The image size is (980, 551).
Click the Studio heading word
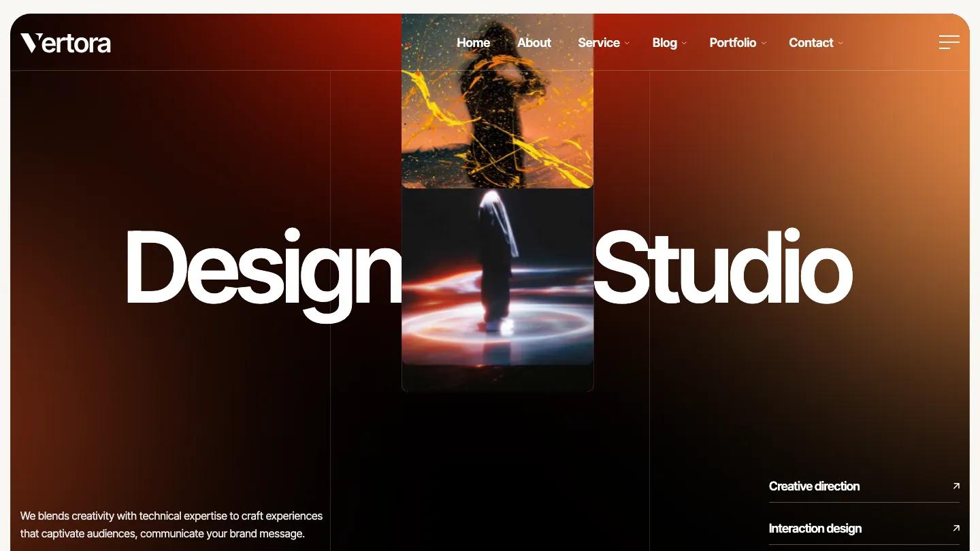pos(723,267)
